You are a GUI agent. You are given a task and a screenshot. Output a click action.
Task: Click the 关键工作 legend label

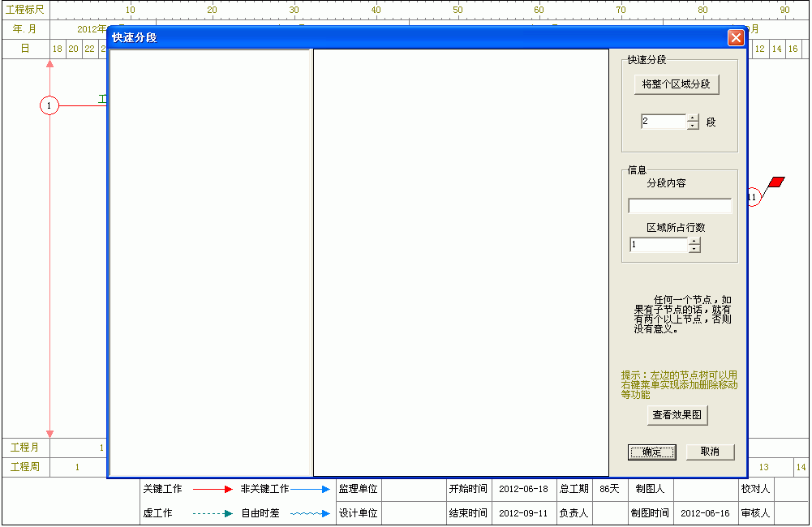[x=162, y=489]
